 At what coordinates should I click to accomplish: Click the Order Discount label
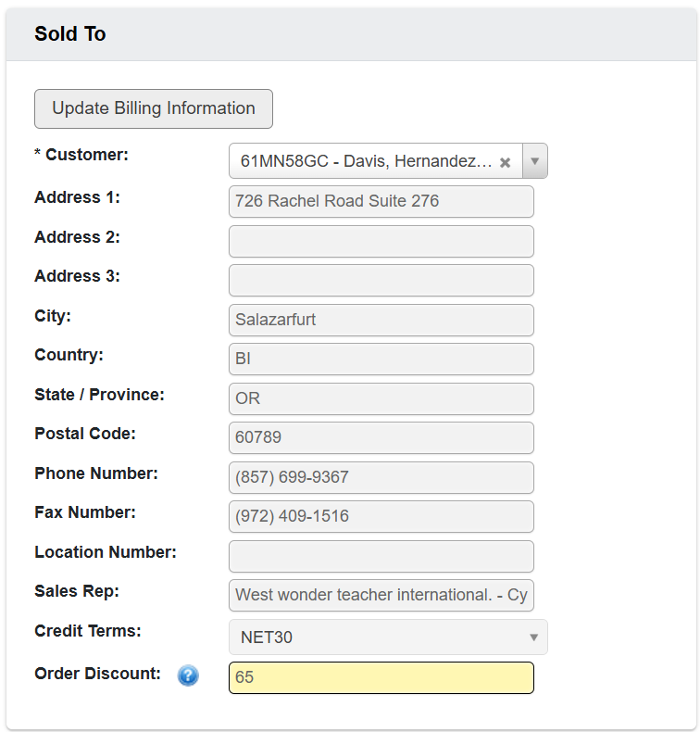coord(97,674)
